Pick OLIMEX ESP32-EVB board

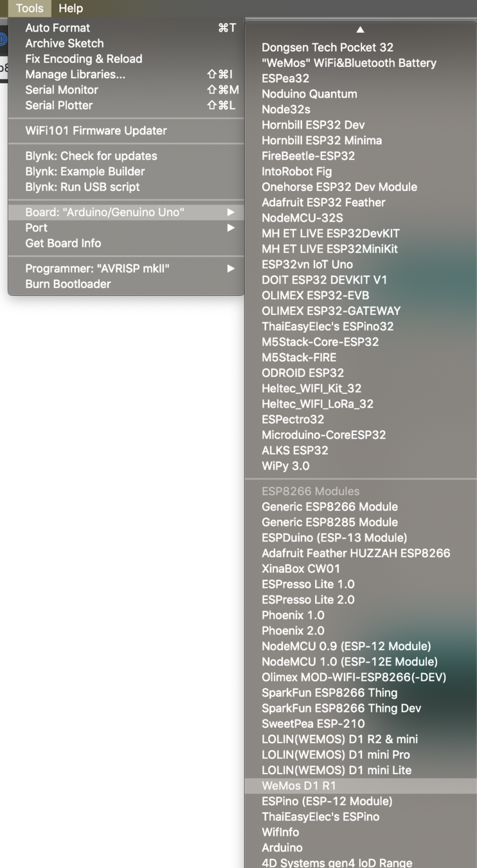[x=361, y=295]
